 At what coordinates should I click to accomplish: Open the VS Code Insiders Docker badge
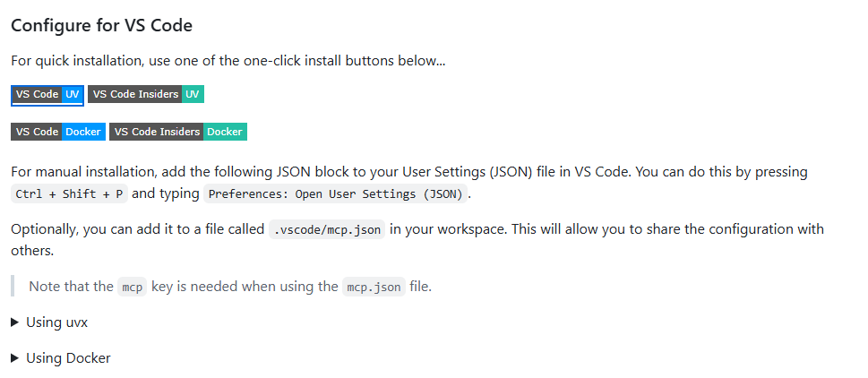point(178,132)
